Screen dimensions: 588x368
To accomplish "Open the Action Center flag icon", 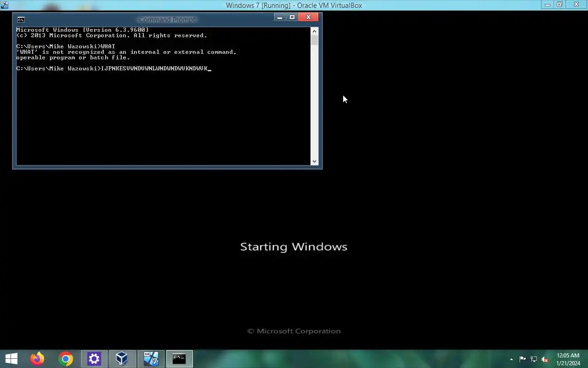I will [523, 359].
